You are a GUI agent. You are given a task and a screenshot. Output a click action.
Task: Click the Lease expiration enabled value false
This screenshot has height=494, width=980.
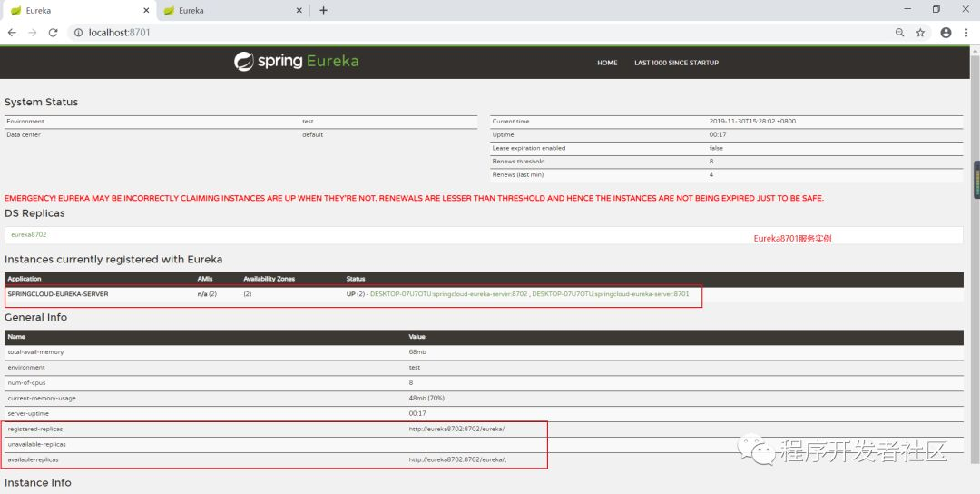[716, 148]
